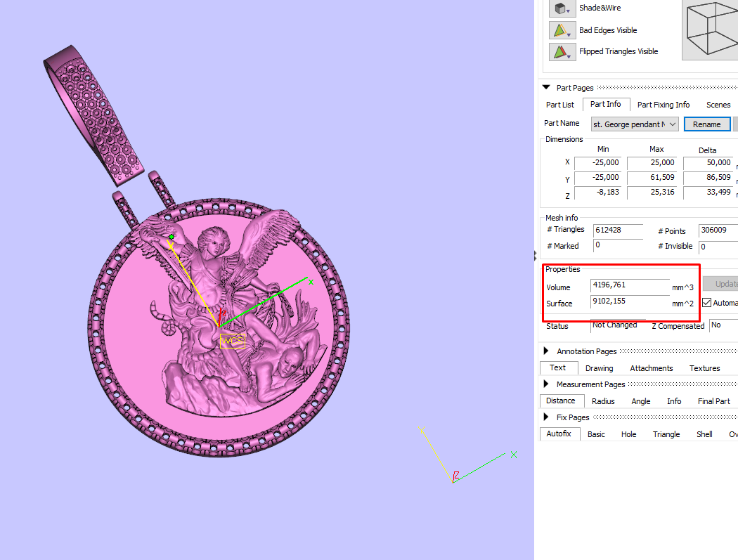Open the Part Fixing Info tab
The image size is (738, 560).
coord(663,105)
